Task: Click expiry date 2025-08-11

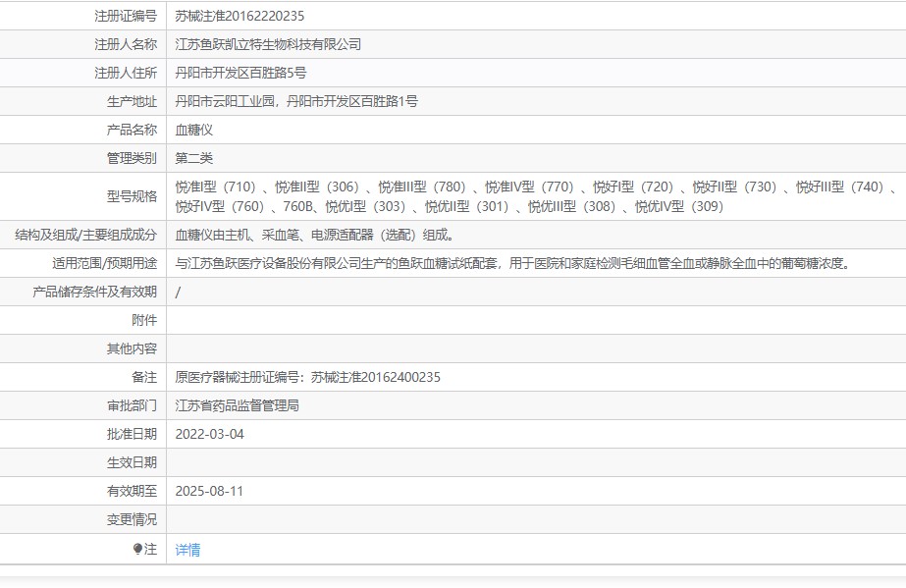Action: tap(209, 491)
